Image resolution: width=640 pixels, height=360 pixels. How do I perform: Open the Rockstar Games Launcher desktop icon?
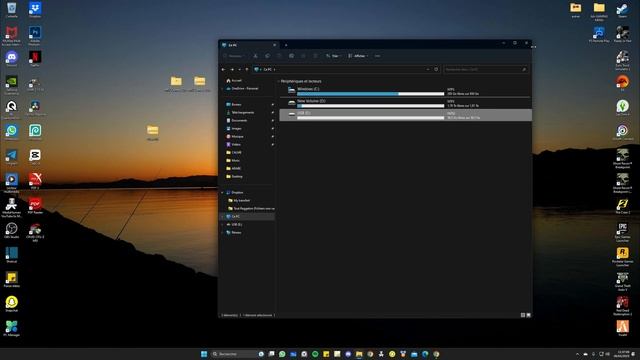click(x=622, y=257)
